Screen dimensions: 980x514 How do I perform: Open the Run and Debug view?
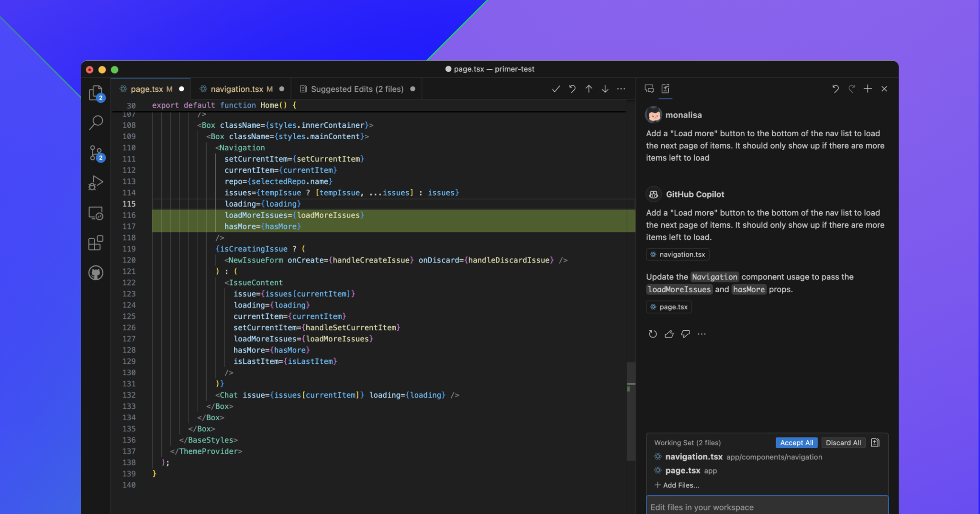(96, 183)
